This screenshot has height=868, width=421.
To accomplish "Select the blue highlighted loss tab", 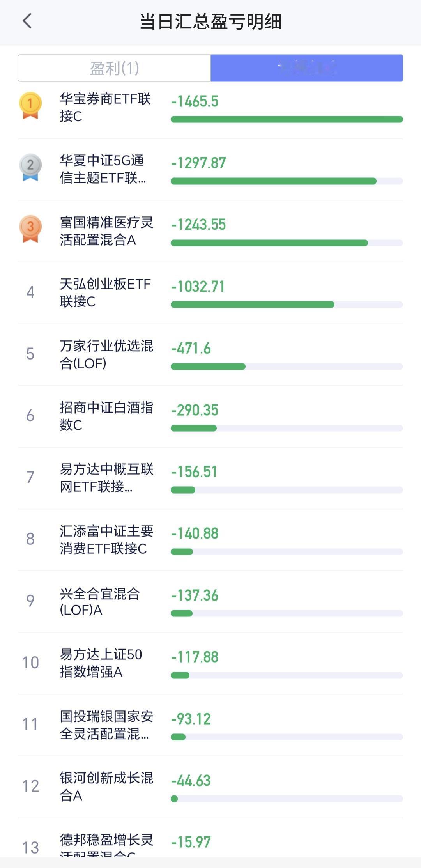I will pyautogui.click(x=306, y=68).
